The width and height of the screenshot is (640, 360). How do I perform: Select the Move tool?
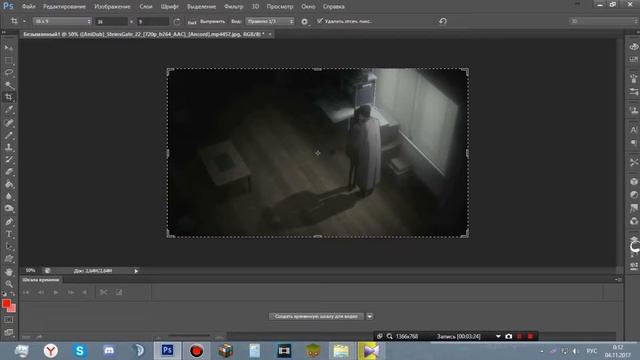point(9,48)
